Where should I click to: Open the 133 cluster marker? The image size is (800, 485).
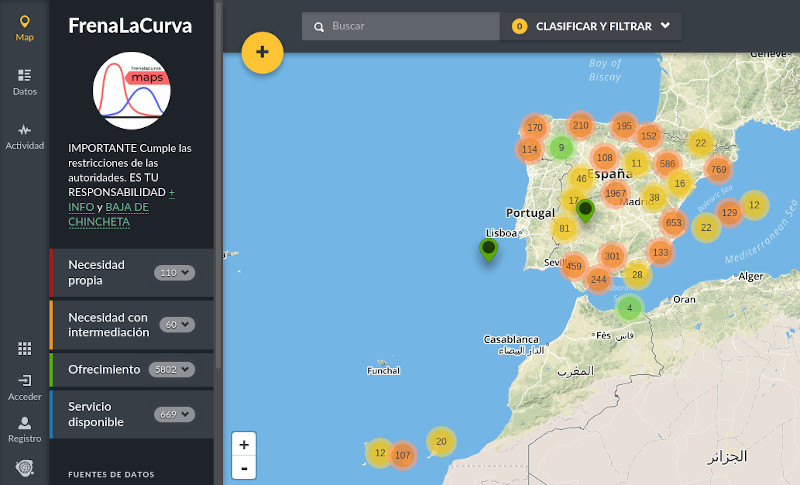(x=660, y=252)
